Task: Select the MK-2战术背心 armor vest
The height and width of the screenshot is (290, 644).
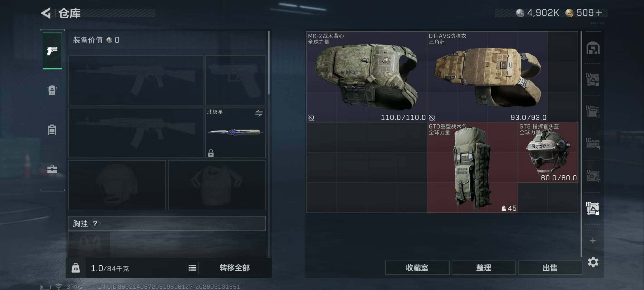Action: click(367, 77)
